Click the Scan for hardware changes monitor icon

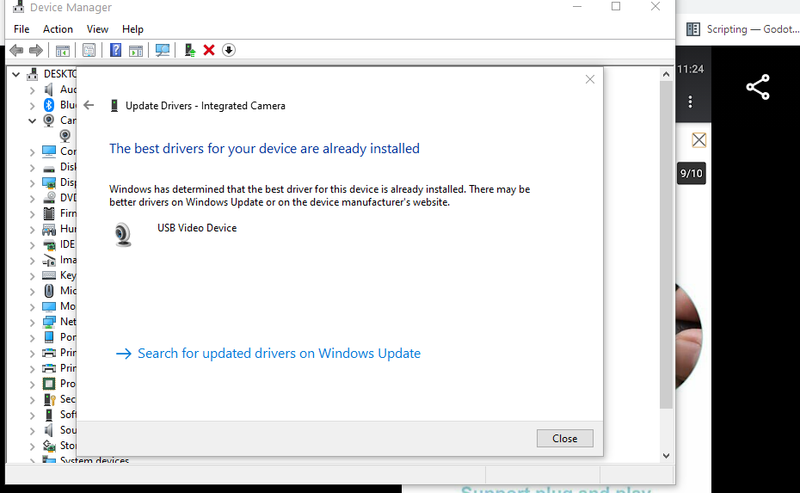(163, 50)
